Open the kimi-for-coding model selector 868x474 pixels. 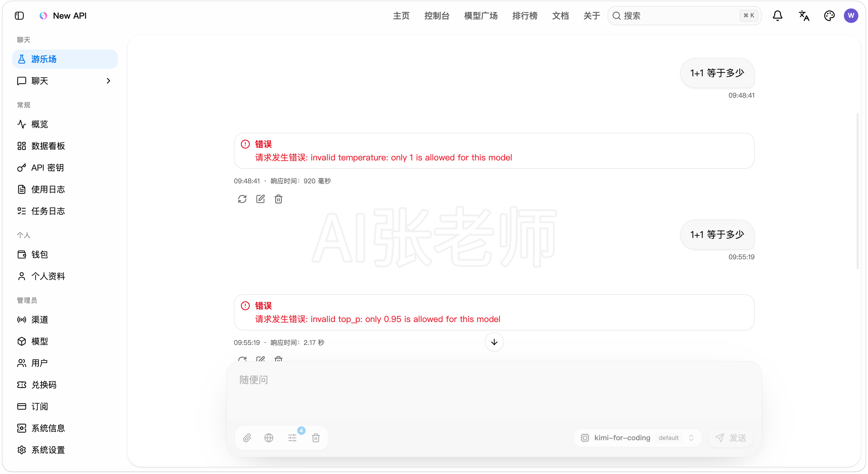coord(637,438)
